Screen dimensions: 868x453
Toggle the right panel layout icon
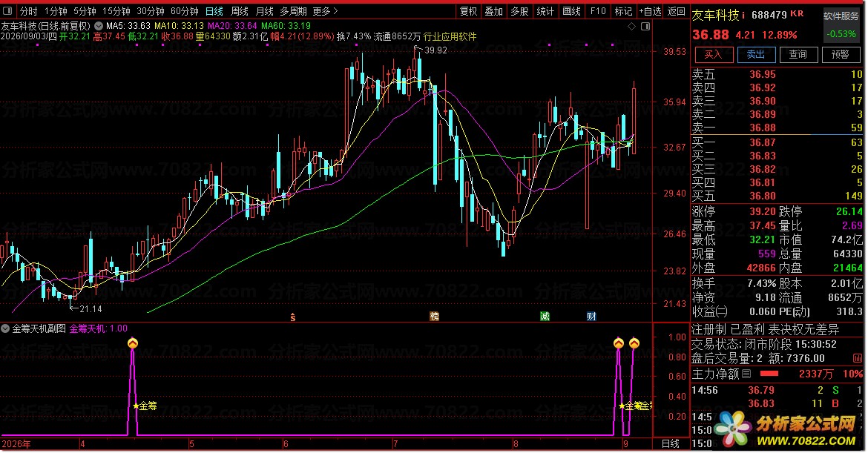[x=645, y=26]
